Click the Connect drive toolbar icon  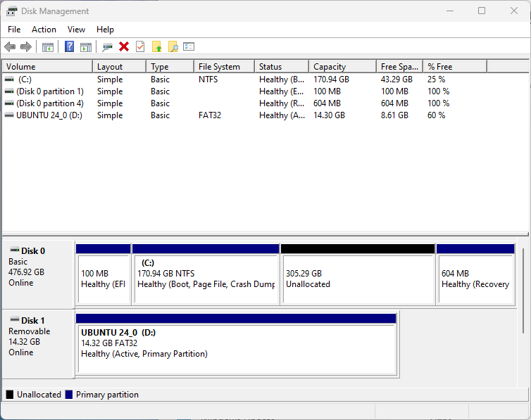[x=107, y=47]
